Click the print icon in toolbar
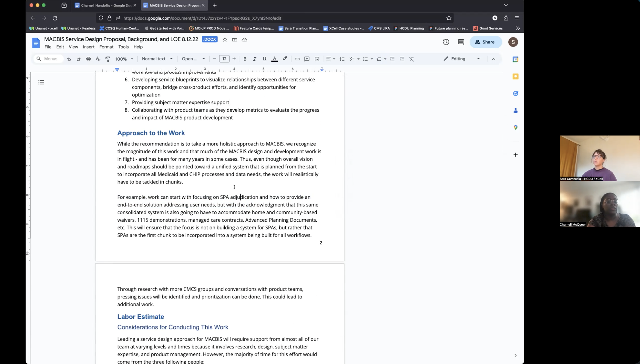 coord(88,59)
